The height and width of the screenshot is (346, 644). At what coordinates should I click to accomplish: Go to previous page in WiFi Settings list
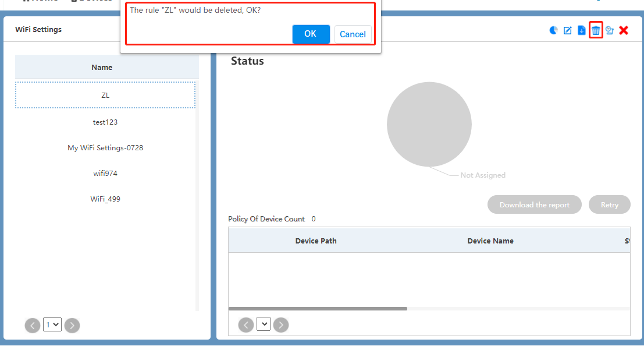pyautogui.click(x=33, y=326)
